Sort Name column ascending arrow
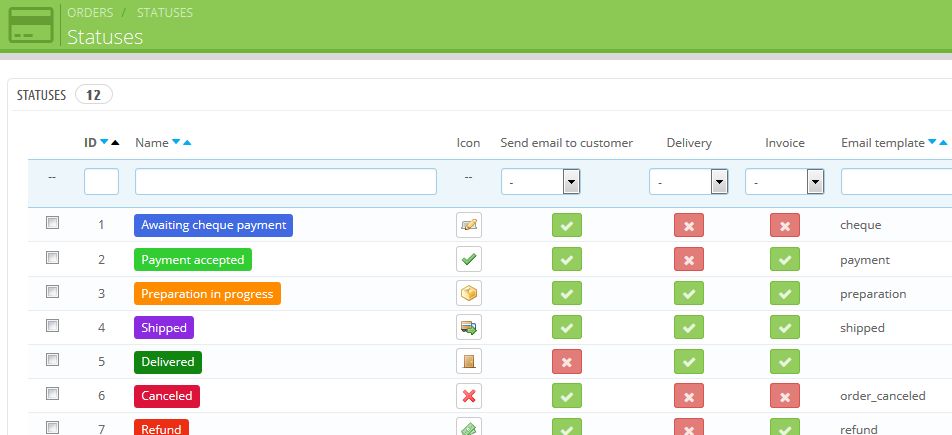Image resolution: width=952 pixels, height=435 pixels. pyautogui.click(x=187, y=143)
